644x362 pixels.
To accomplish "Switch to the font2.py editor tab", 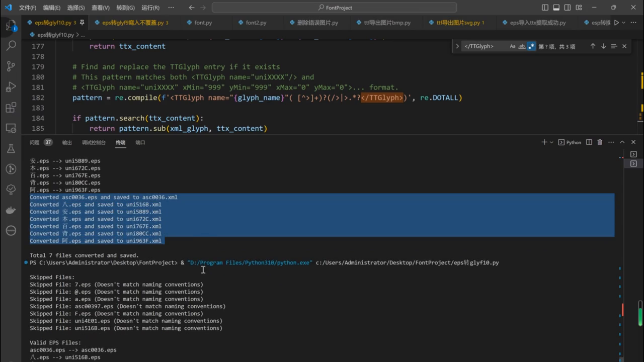I will click(256, 23).
